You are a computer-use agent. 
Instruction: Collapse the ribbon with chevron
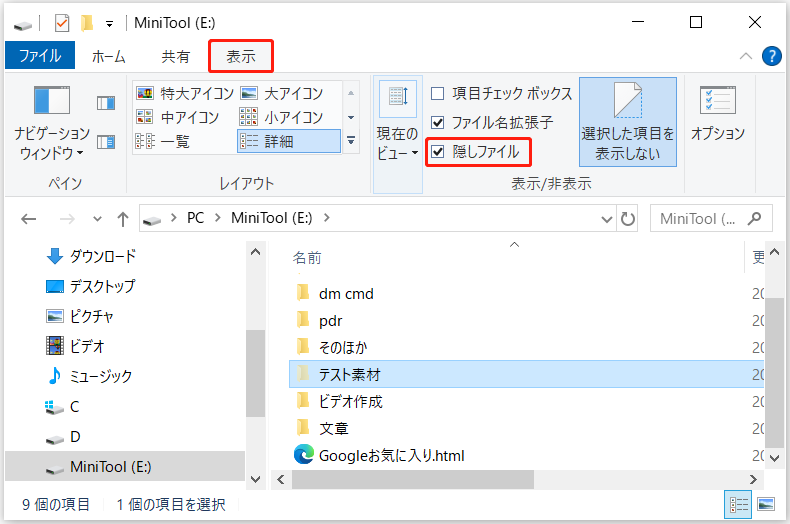746,56
